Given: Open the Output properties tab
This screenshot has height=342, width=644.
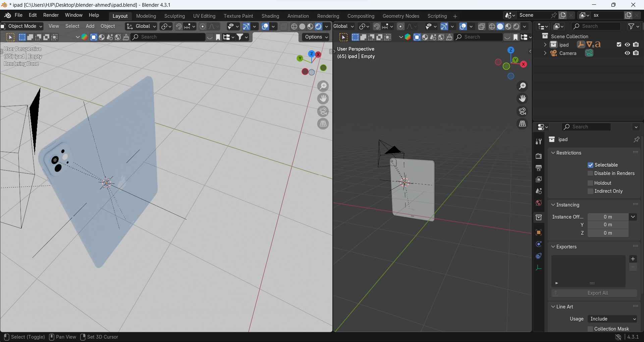Looking at the screenshot, I should (539, 168).
